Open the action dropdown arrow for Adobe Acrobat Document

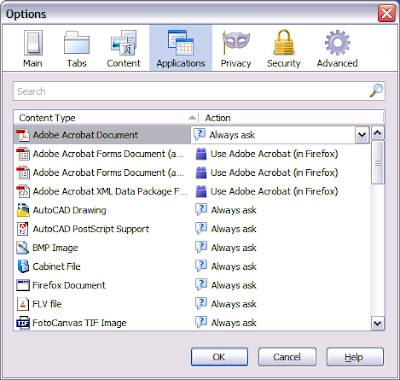[x=362, y=135]
